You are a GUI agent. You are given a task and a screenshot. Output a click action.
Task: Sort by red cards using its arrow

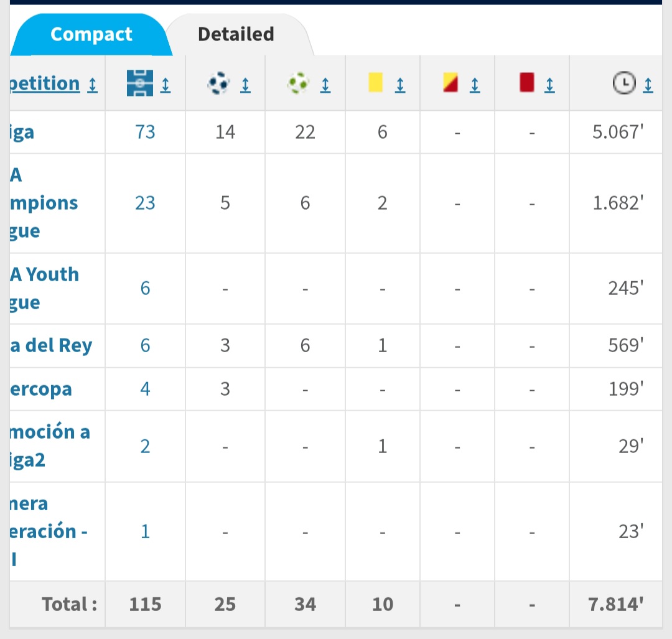[549, 85]
